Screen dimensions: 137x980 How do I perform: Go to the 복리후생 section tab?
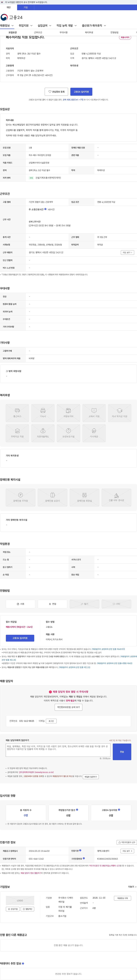89,32
